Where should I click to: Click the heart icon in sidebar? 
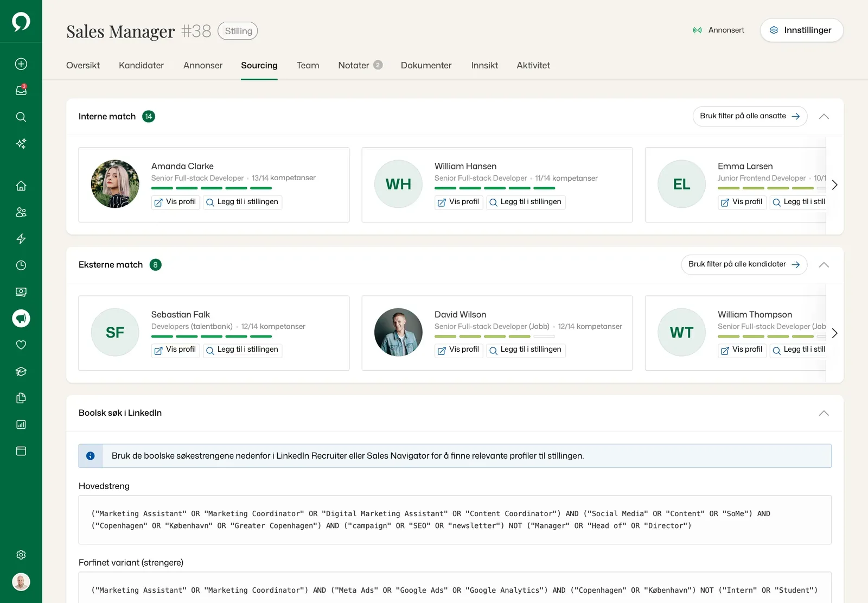coord(21,345)
